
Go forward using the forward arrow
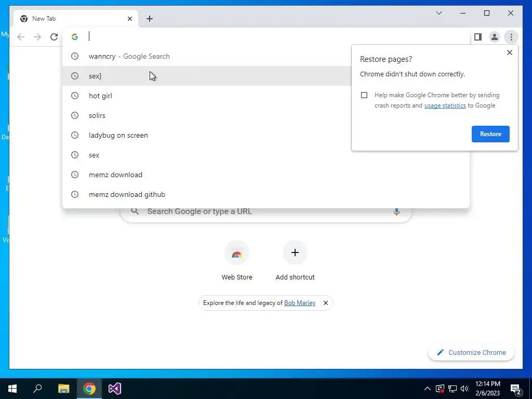37,37
